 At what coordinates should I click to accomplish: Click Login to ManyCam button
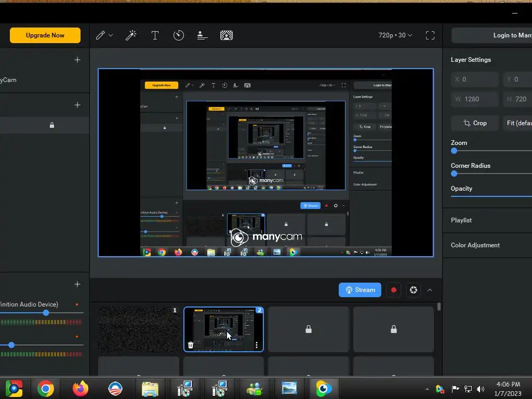491,35
